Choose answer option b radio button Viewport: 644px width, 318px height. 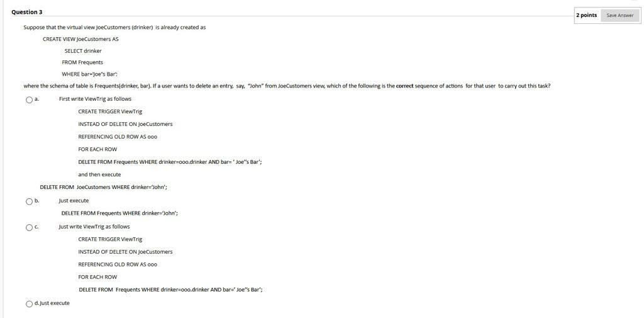(29, 201)
